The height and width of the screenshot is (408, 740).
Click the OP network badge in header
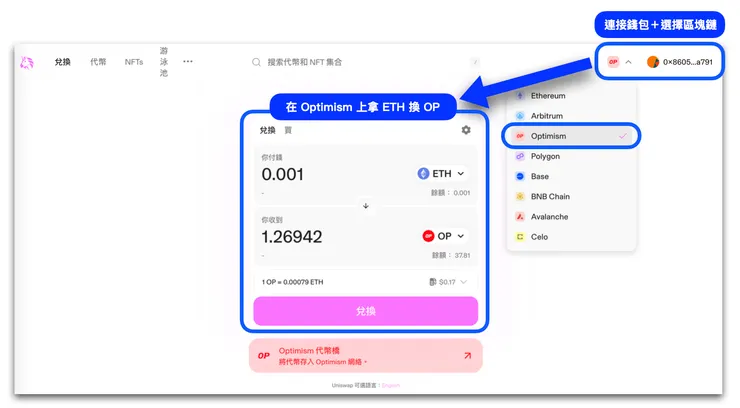click(613, 62)
